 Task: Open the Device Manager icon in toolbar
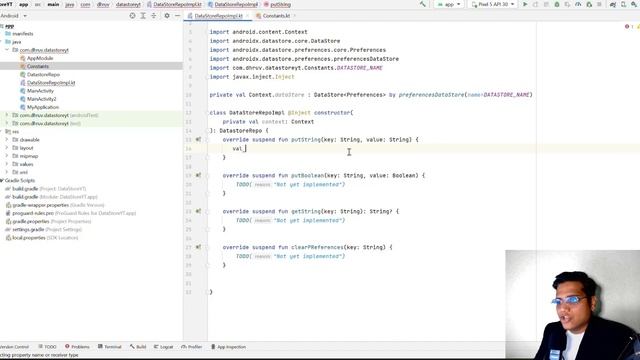(x=624, y=4)
